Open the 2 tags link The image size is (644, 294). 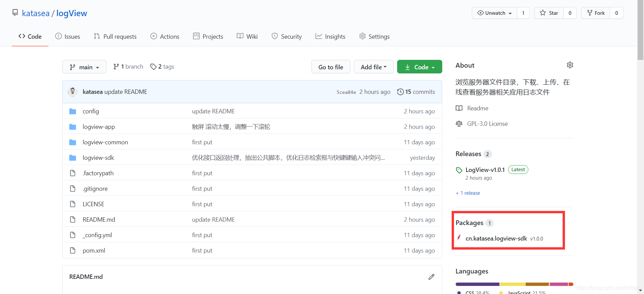[162, 67]
